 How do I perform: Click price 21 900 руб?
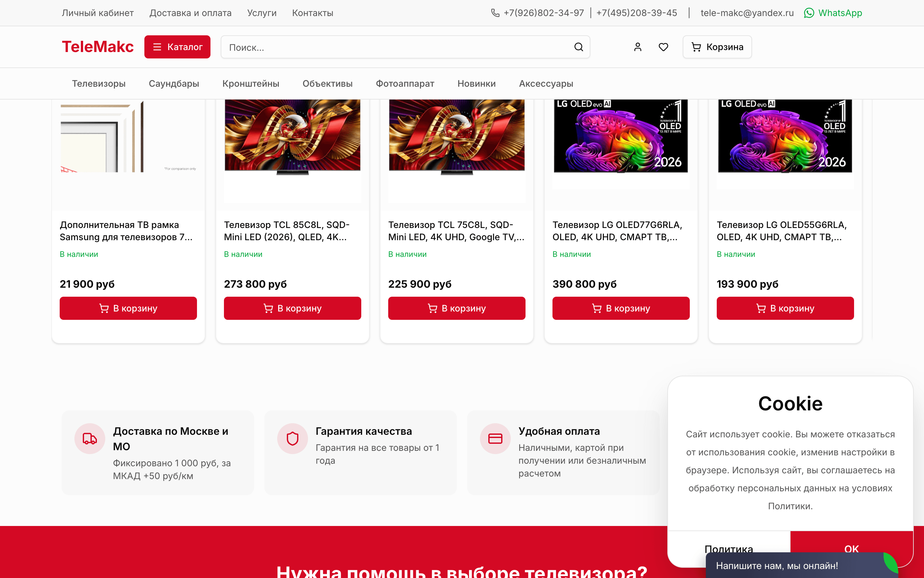(x=87, y=284)
